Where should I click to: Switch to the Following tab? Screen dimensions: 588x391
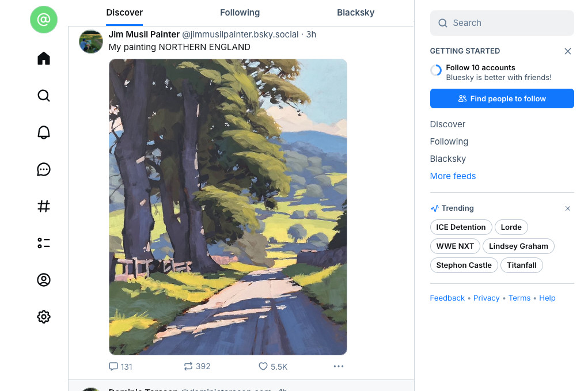click(x=240, y=13)
